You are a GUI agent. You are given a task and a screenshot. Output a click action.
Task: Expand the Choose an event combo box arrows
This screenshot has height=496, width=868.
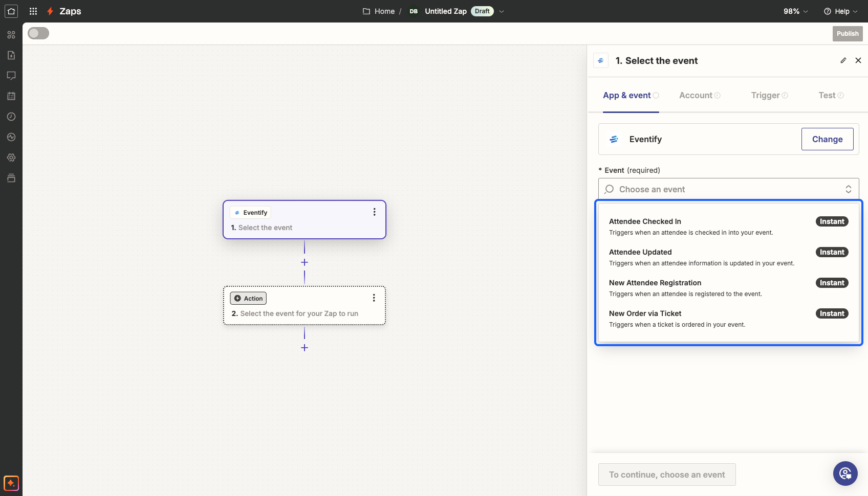point(849,189)
